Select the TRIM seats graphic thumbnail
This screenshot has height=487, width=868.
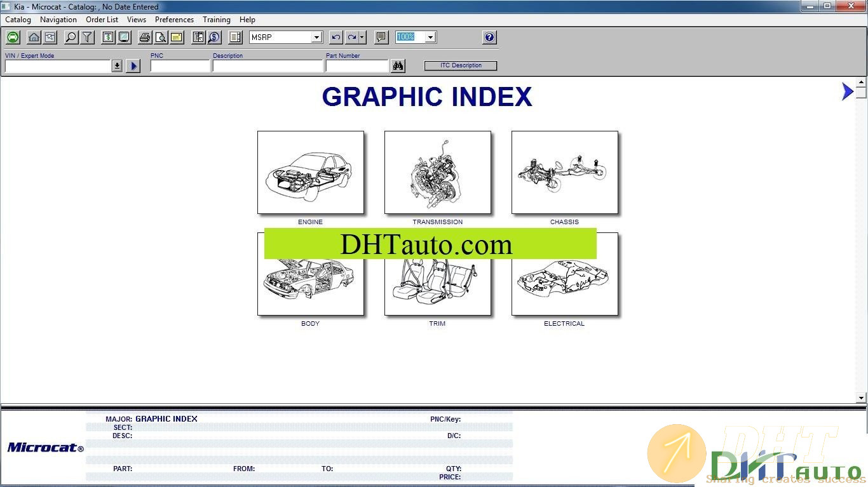point(438,274)
